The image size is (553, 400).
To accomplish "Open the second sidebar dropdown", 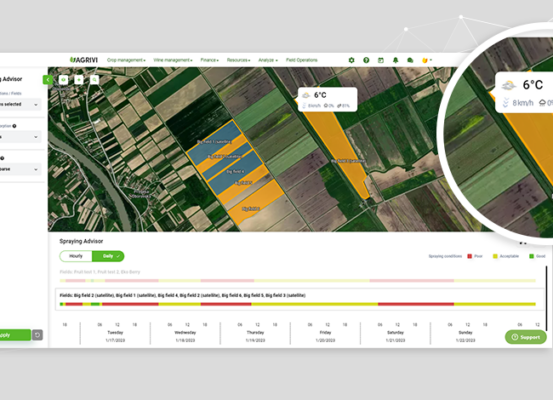I will pyautogui.click(x=20, y=137).
